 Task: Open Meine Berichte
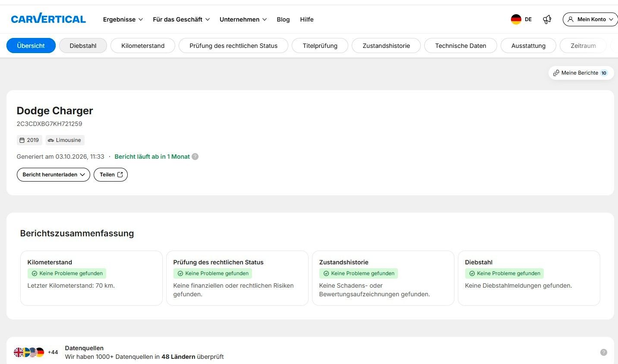pos(581,73)
